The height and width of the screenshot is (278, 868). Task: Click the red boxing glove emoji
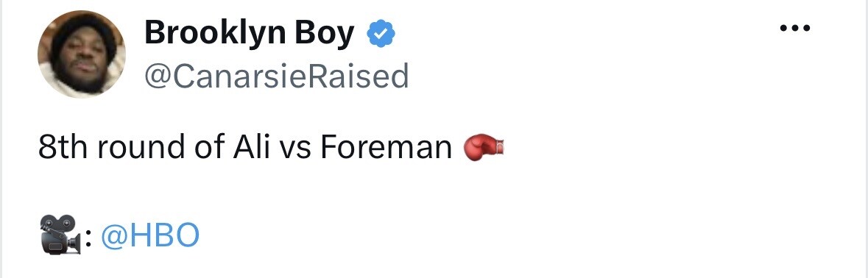tap(484, 148)
